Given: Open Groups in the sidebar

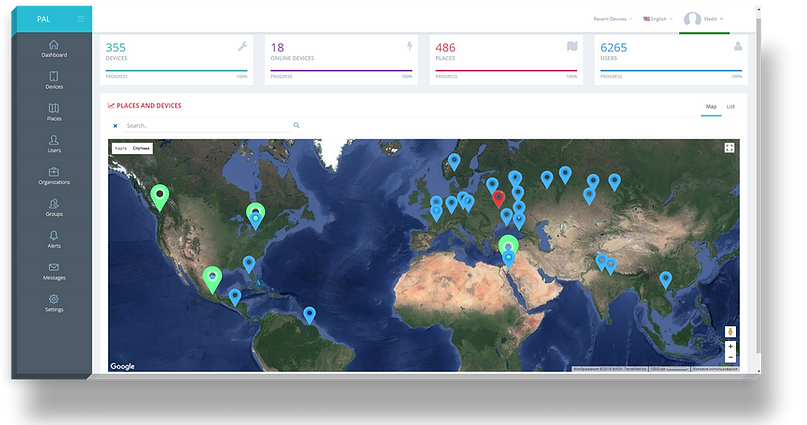Looking at the screenshot, I should pyautogui.click(x=54, y=208).
